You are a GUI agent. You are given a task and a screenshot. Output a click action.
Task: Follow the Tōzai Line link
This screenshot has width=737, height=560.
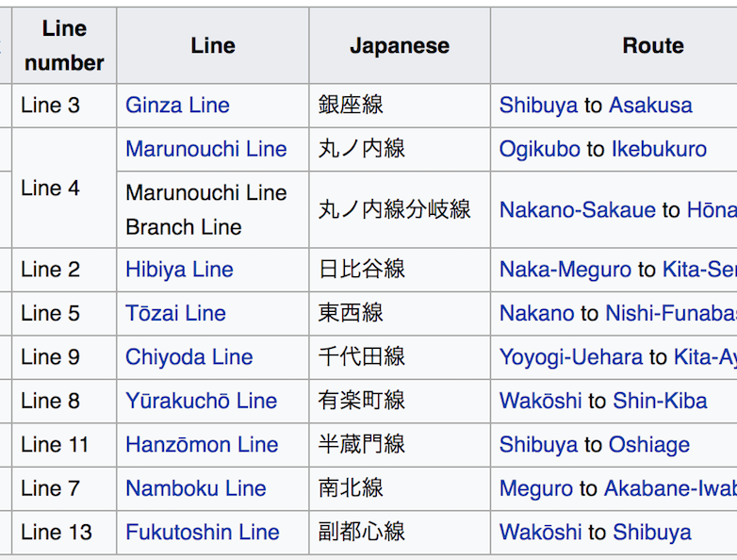pyautogui.click(x=175, y=313)
